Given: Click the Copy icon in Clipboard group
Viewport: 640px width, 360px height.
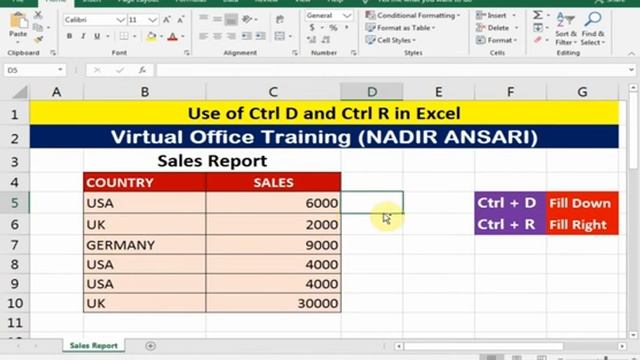Looking at the screenshot, I should pos(38,27).
